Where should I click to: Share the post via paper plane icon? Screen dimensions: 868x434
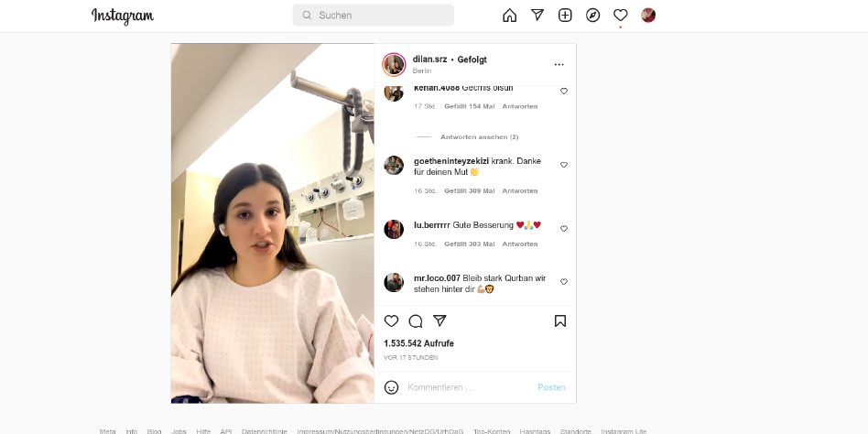[x=439, y=320]
